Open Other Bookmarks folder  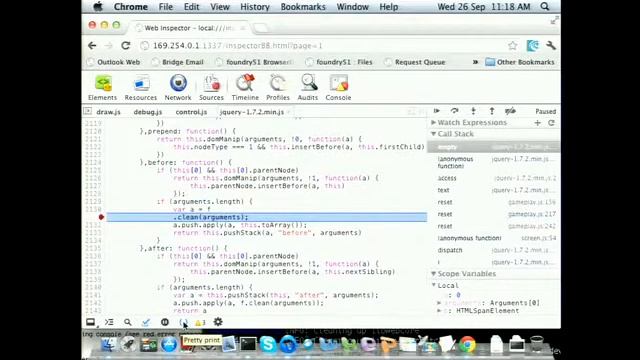click(520, 62)
